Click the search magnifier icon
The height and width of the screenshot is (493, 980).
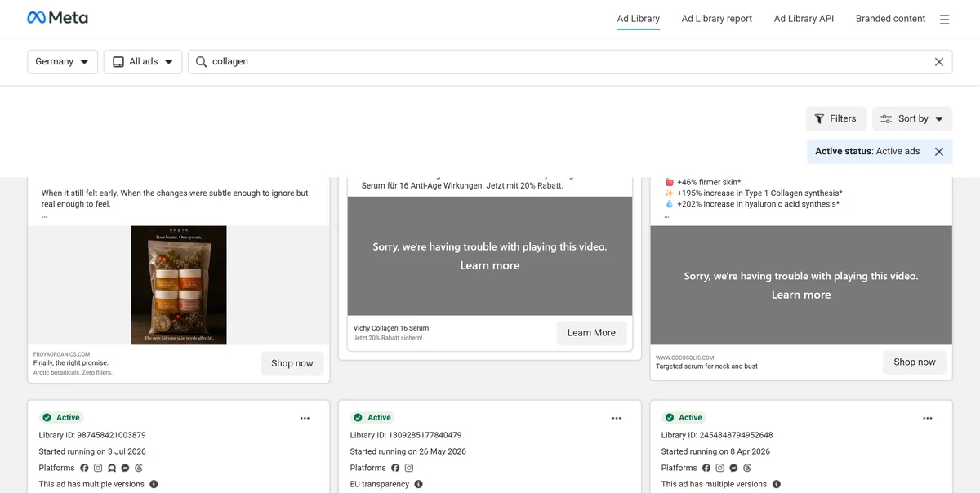pyautogui.click(x=201, y=61)
